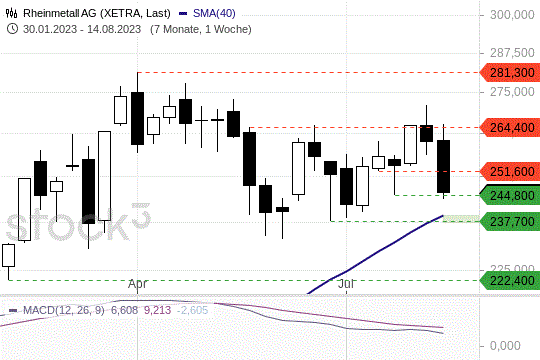Click the 275,000 axis label
This screenshot has height=360, width=540.
point(512,92)
